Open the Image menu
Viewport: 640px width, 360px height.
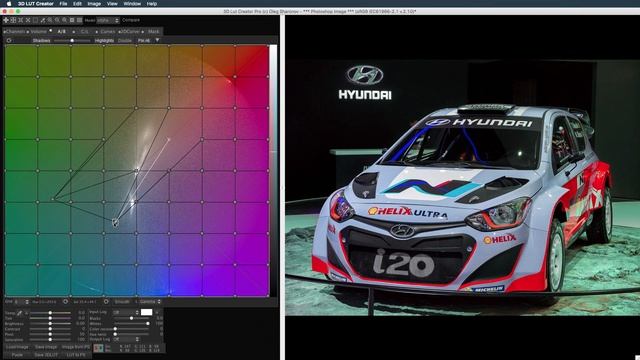[x=94, y=4]
